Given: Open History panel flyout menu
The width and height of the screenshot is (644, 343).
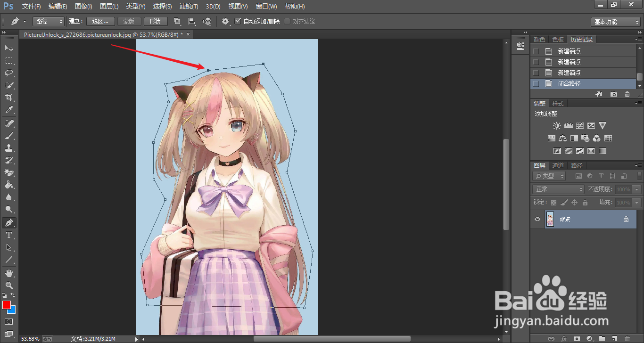Looking at the screenshot, I should tap(638, 40).
